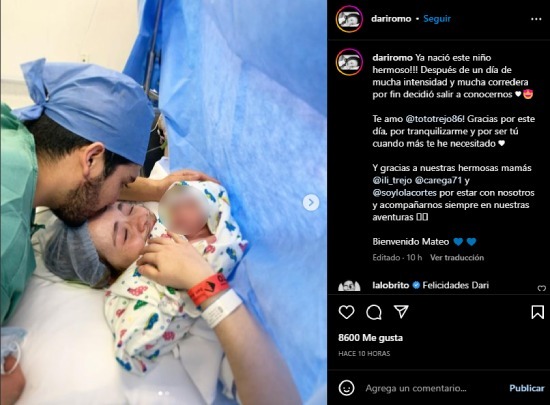Viewport: 550px width, 405px height.
Task: Save the post with the bookmark icon
Action: [x=537, y=312]
